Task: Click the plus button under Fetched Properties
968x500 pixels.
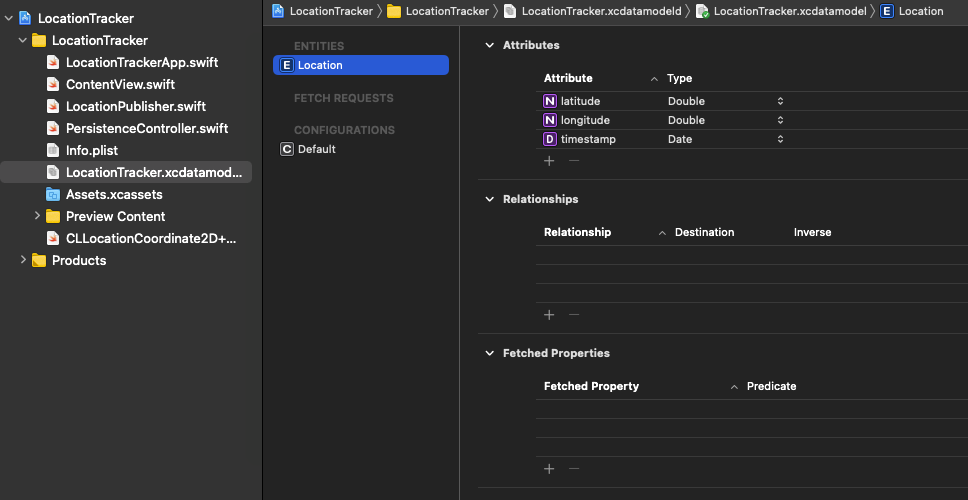Action: [548, 469]
